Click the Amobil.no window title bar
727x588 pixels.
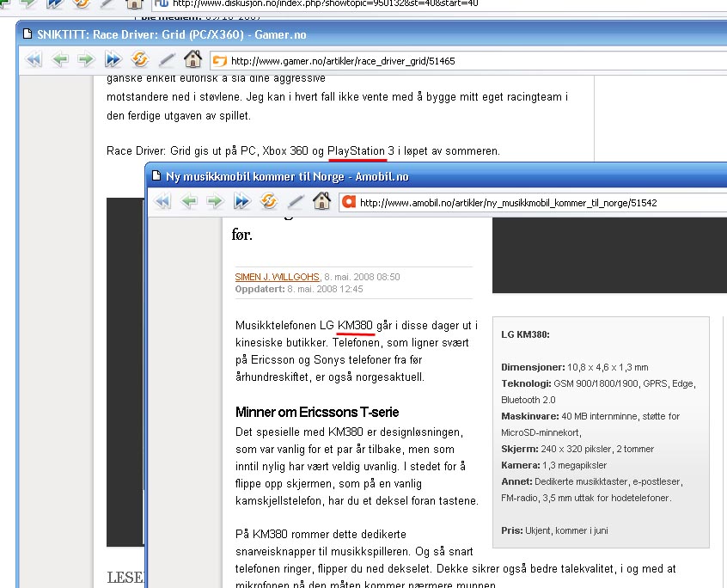(436, 176)
